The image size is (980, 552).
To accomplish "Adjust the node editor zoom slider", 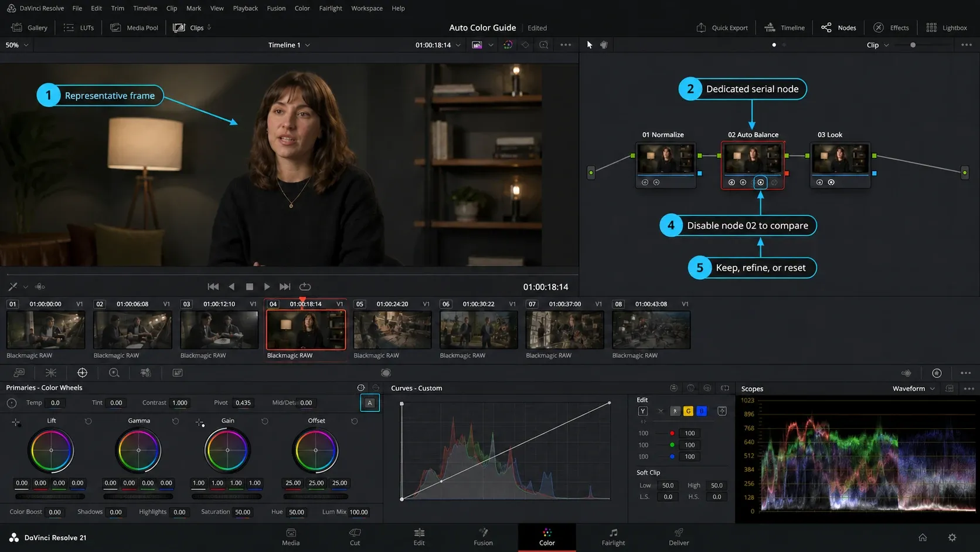I will point(913,45).
